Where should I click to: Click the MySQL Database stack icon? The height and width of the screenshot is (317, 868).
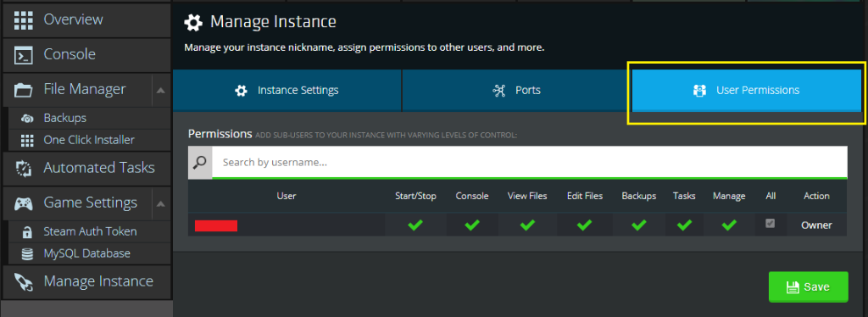coord(26,254)
